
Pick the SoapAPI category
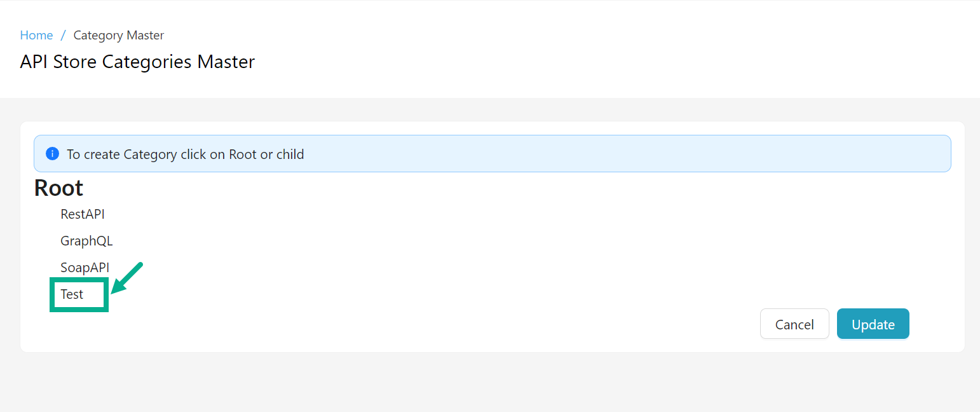[x=85, y=268]
